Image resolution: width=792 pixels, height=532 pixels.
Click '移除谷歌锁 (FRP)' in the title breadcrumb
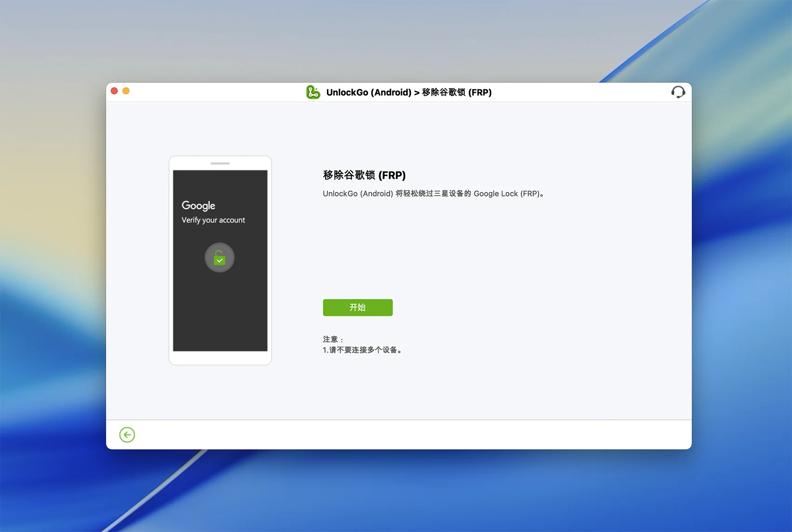pos(457,92)
